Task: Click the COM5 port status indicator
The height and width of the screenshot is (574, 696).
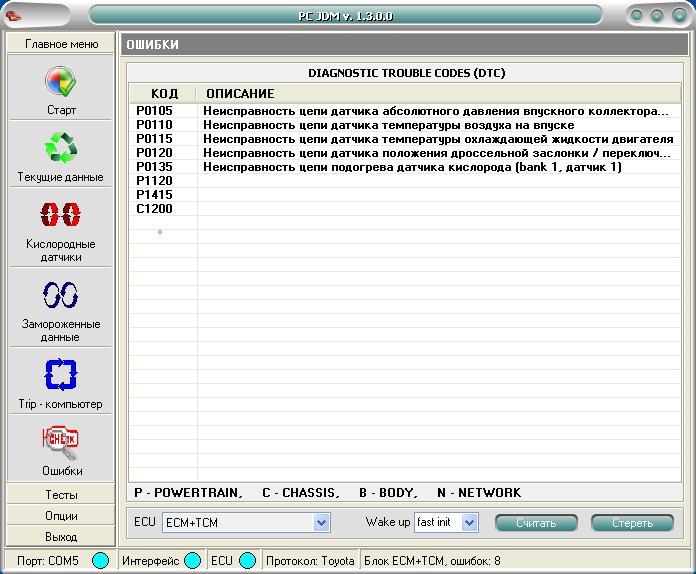Action: tap(100, 561)
